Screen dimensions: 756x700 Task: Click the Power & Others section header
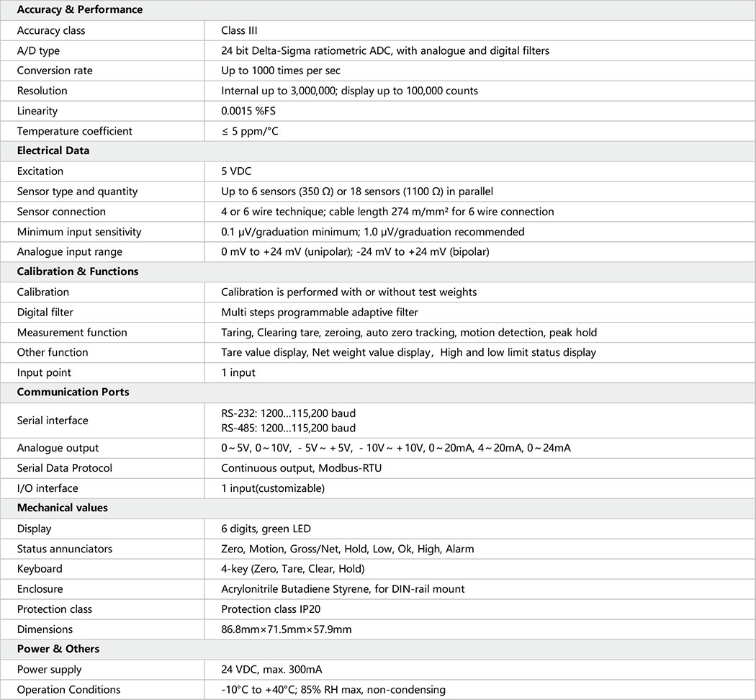point(58,649)
